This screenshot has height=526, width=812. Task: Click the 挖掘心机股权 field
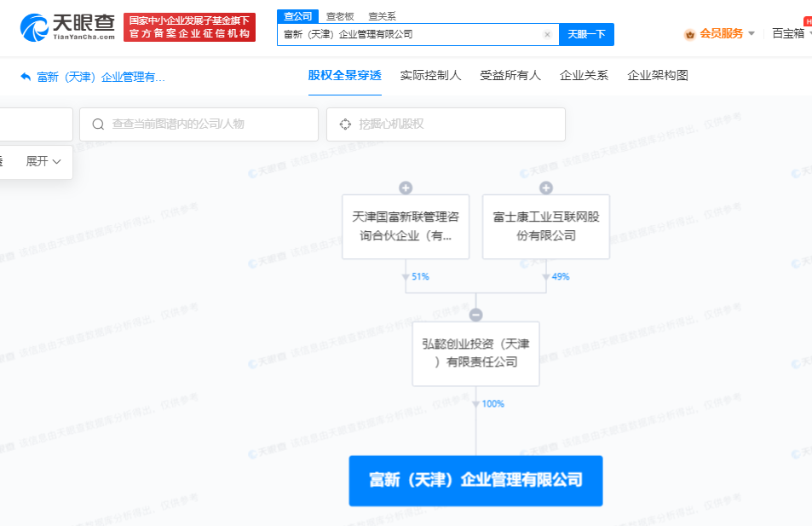tap(446, 124)
